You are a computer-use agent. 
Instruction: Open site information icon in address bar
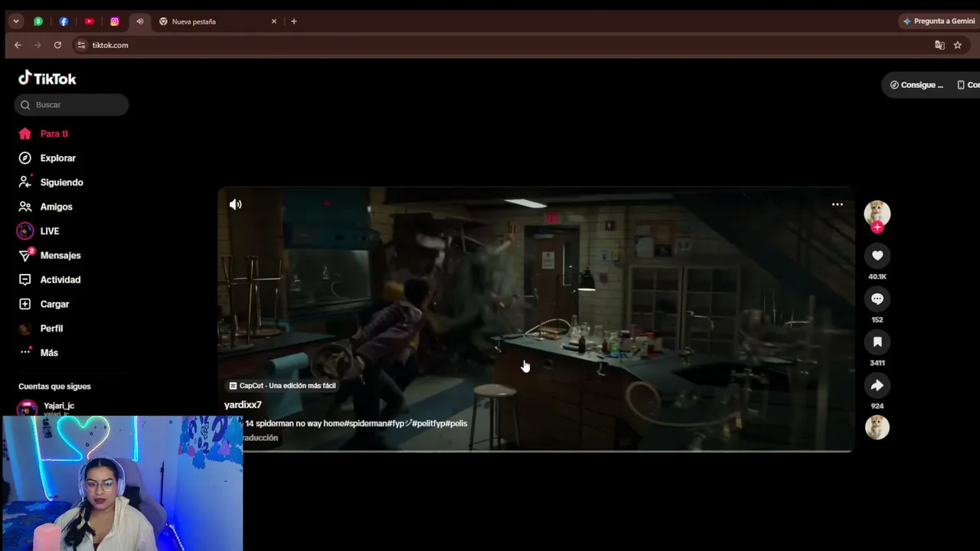click(x=82, y=45)
